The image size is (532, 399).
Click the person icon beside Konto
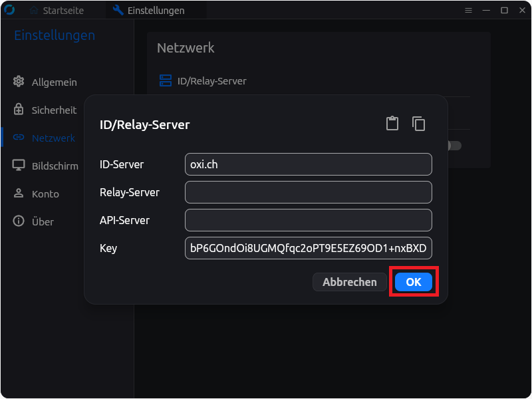point(19,194)
